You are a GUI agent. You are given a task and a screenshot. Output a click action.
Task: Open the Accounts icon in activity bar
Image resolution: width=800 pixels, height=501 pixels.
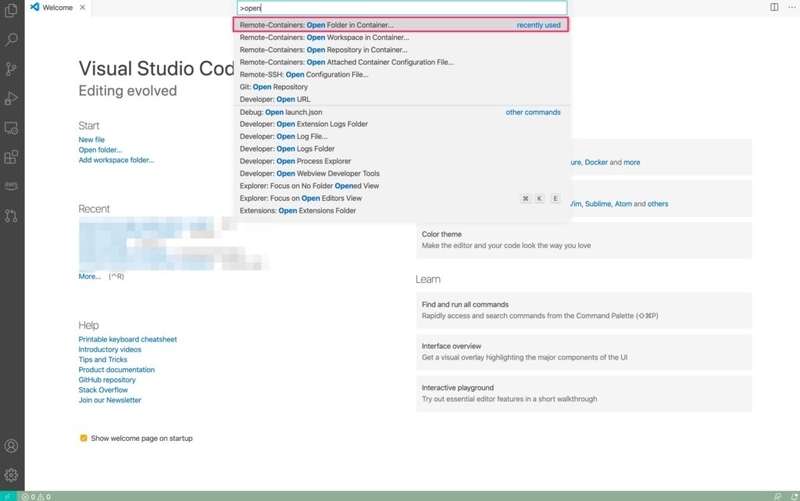click(11, 446)
